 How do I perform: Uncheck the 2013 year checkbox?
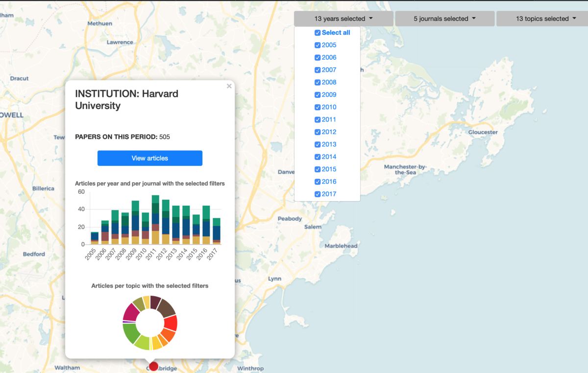318,144
